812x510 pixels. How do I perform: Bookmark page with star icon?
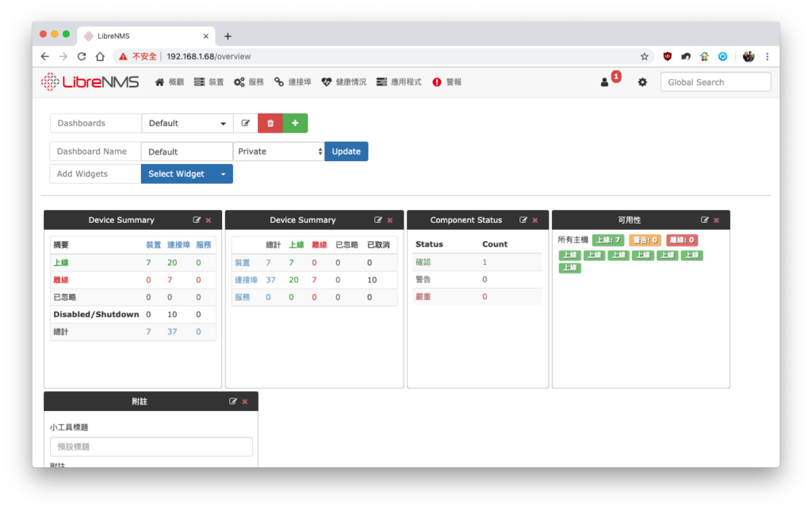(644, 56)
